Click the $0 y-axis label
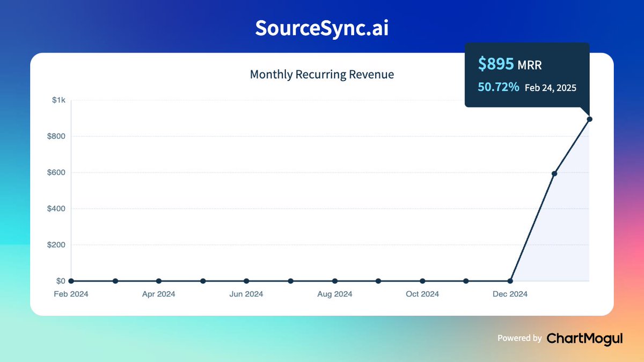Viewport: 644px width, 362px height. pos(61,280)
